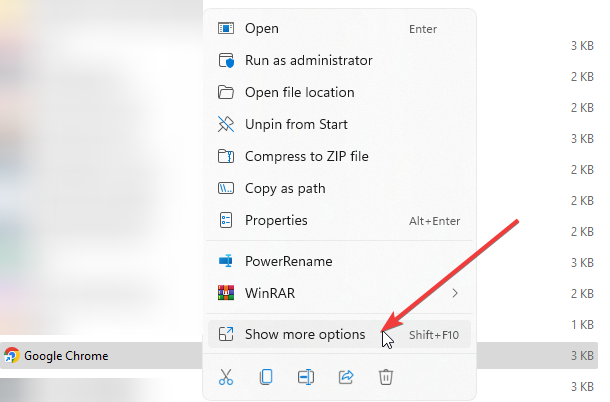Viewport: 610px width, 402px height.
Task: Click the Google Chrome shortcut icon
Action: coord(12,355)
